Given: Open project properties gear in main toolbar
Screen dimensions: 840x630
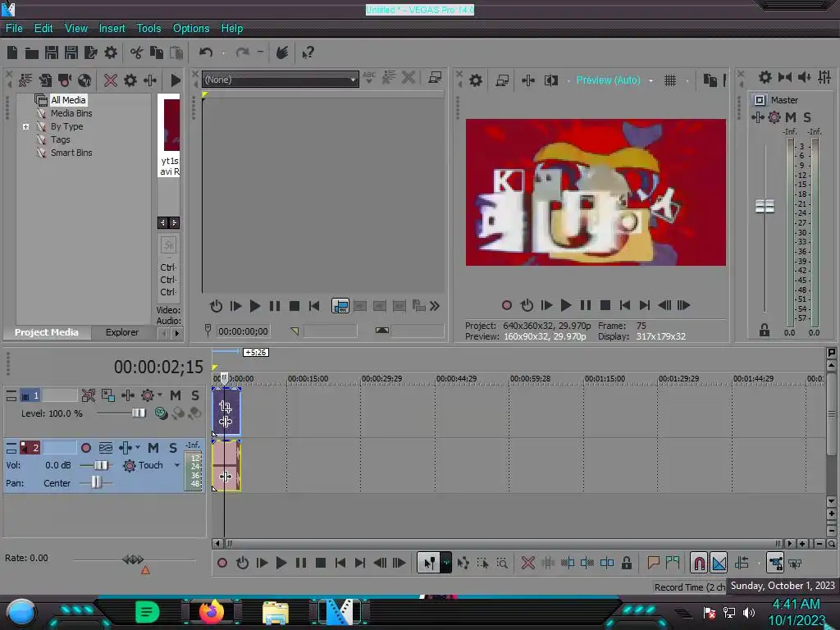Looking at the screenshot, I should [111, 52].
